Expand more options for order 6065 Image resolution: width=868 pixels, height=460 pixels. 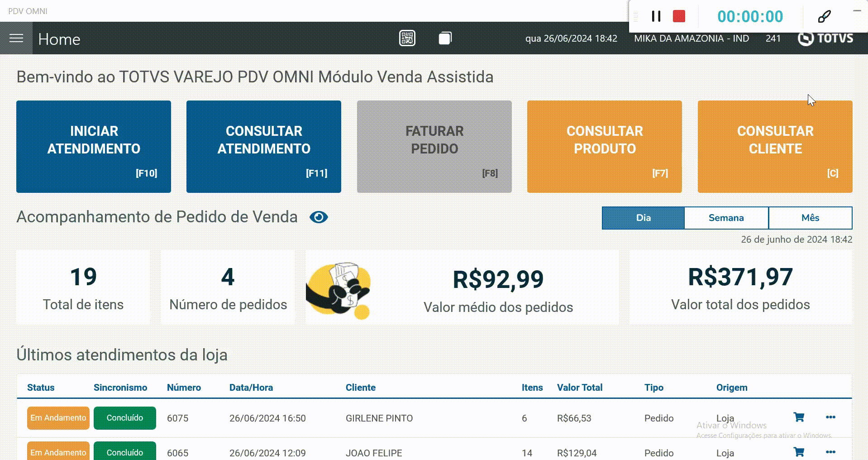point(830,452)
